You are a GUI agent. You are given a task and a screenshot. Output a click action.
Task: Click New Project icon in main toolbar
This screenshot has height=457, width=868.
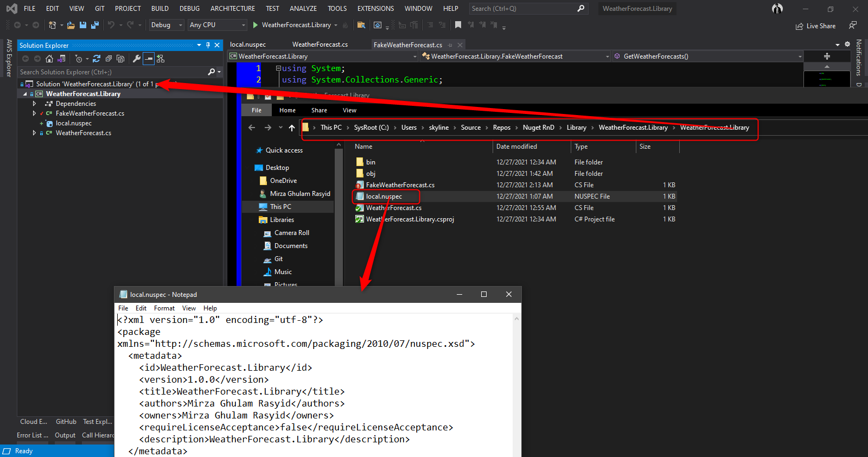coord(53,25)
